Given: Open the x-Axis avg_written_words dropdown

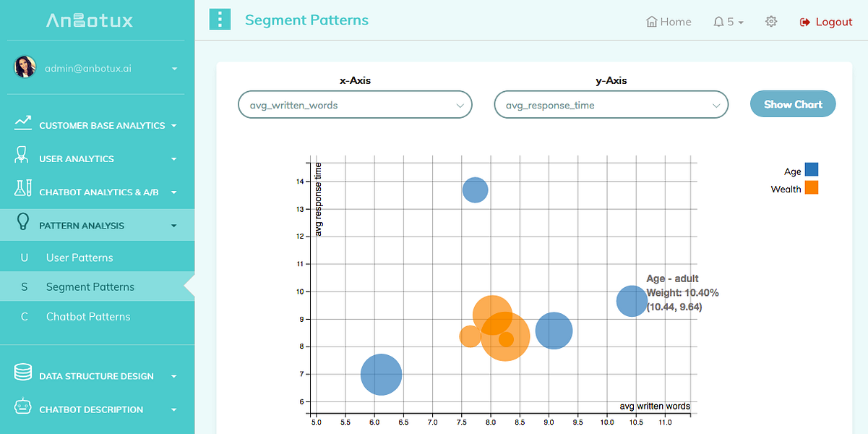Looking at the screenshot, I should pyautogui.click(x=355, y=105).
